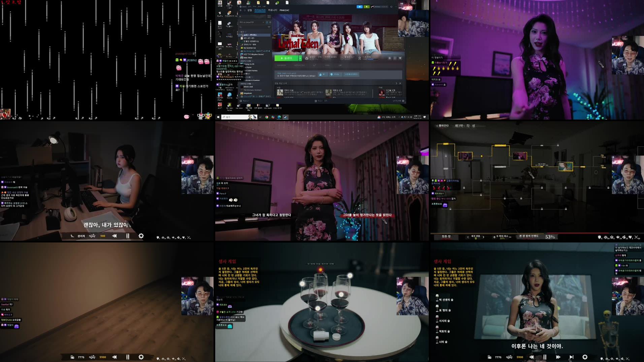This screenshot has width=644, height=362.
Task: Open game settings via the gear in the playback bar
Action: 585,357
